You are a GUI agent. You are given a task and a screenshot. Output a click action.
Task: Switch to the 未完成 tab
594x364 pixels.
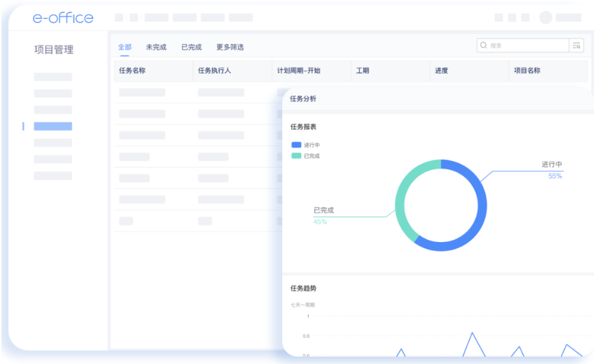coord(156,47)
